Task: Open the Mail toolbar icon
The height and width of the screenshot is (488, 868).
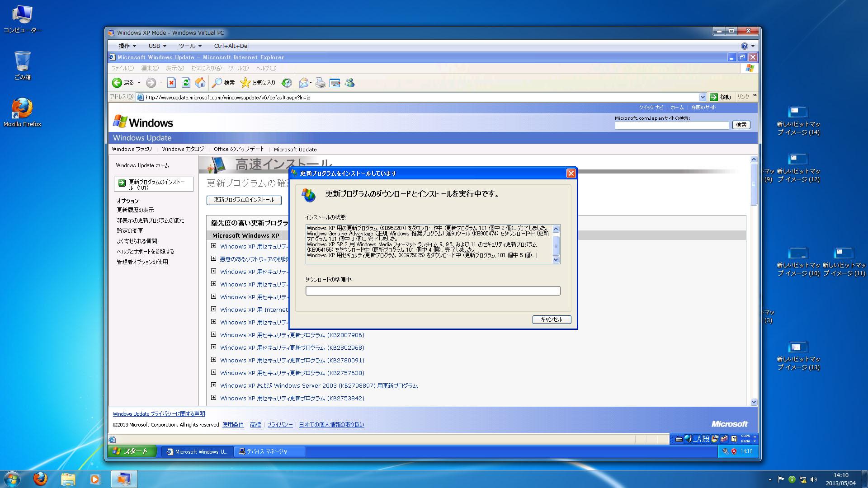Action: coord(304,83)
